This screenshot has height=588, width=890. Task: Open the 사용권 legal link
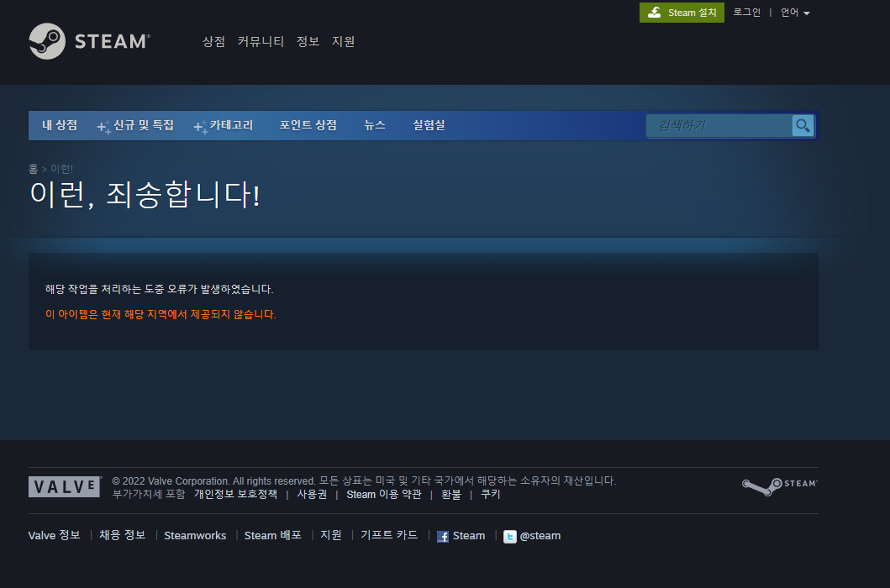[312, 495]
